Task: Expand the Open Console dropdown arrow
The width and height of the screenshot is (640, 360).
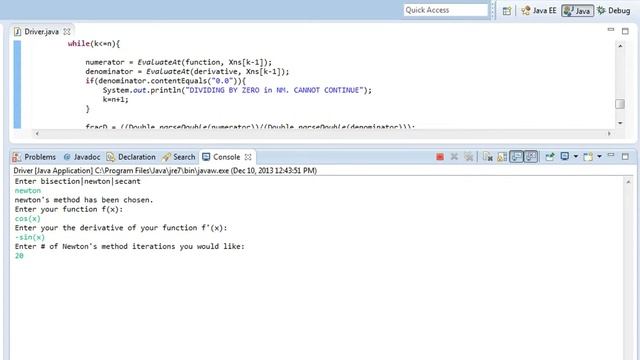Action: 599,156
